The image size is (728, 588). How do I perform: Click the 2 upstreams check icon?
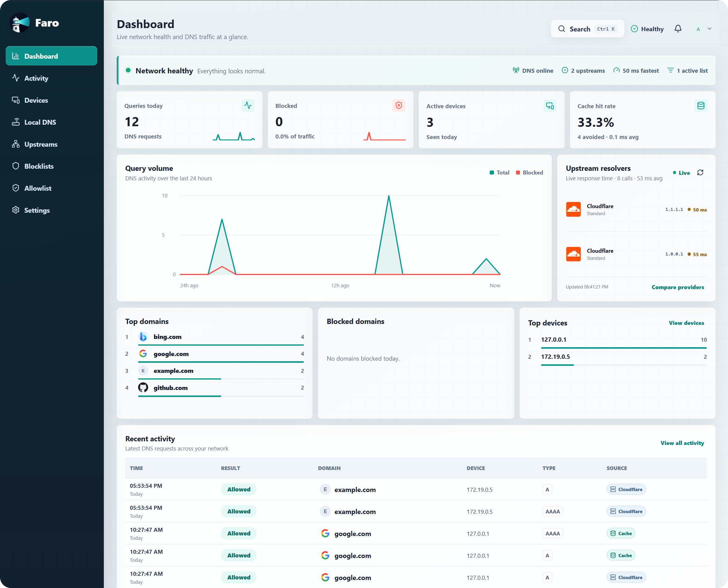(565, 71)
